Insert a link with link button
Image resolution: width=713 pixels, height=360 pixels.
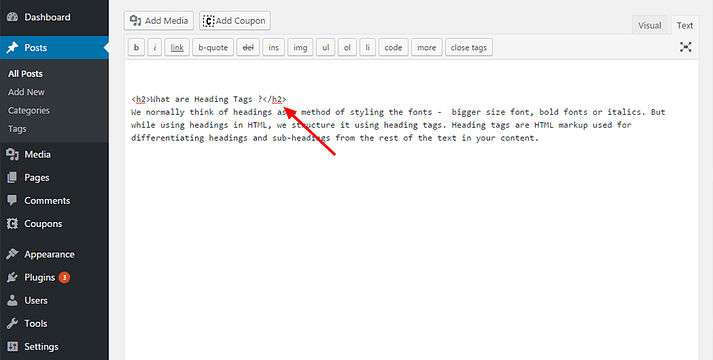point(177,47)
